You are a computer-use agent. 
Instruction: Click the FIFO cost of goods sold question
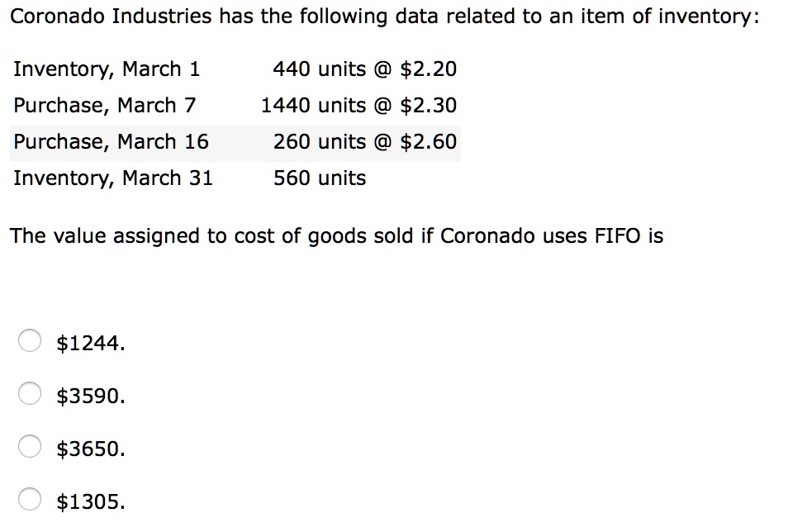coord(337,235)
